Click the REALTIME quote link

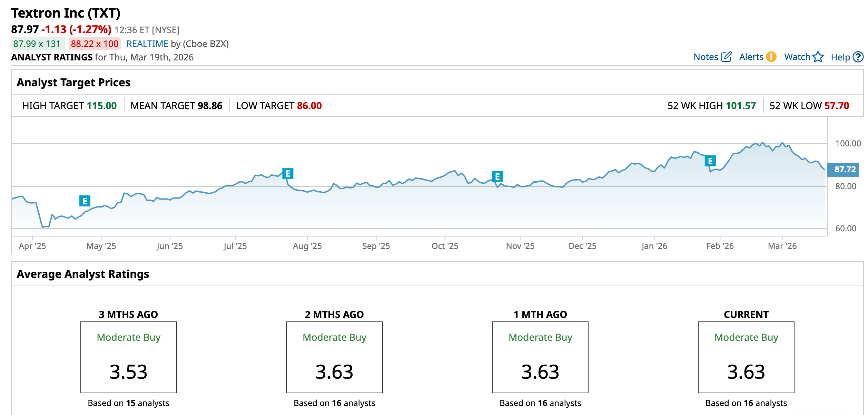[147, 44]
